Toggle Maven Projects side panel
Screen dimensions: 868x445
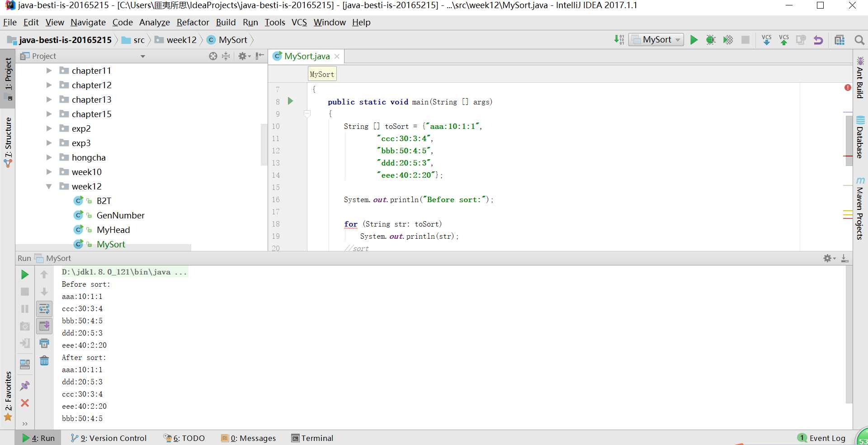860,208
